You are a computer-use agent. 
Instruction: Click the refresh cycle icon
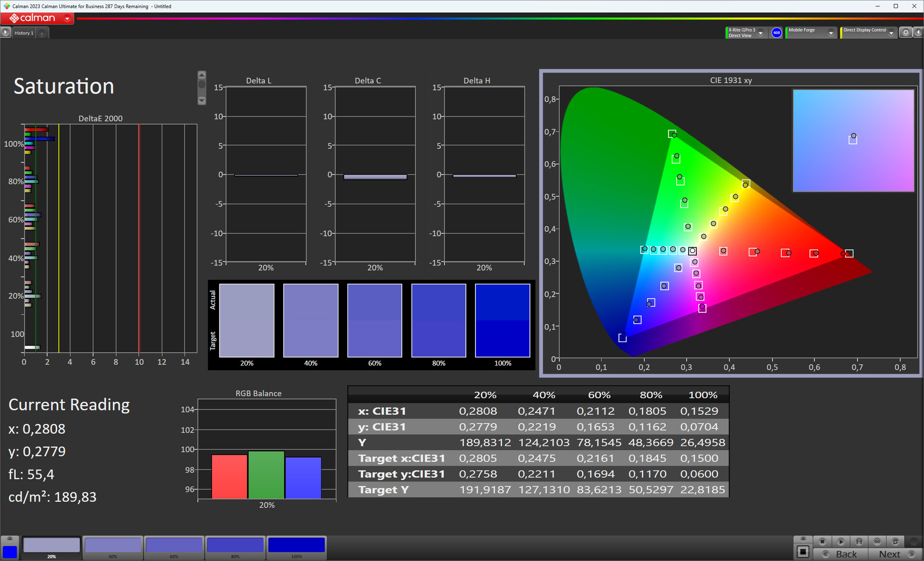(895, 541)
